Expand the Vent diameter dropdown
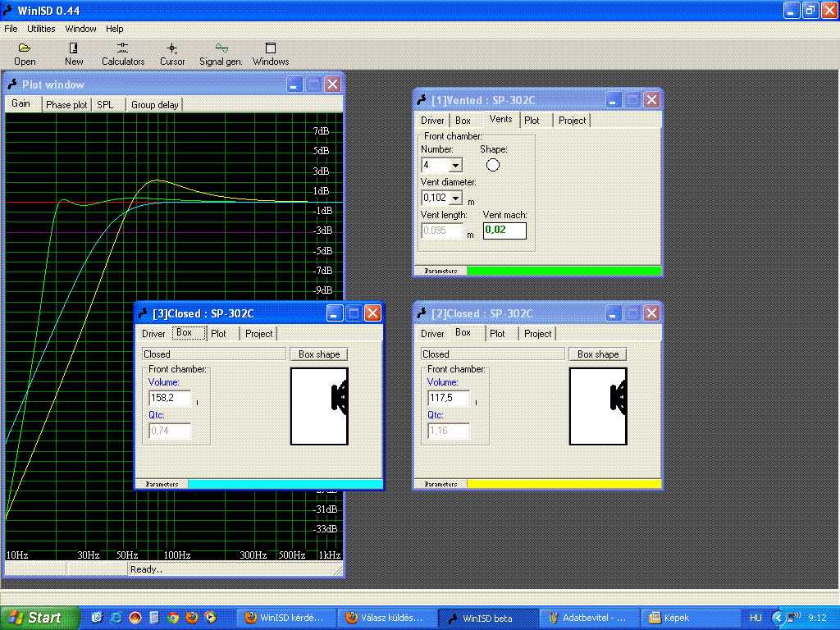The height and width of the screenshot is (630, 840). point(455,199)
